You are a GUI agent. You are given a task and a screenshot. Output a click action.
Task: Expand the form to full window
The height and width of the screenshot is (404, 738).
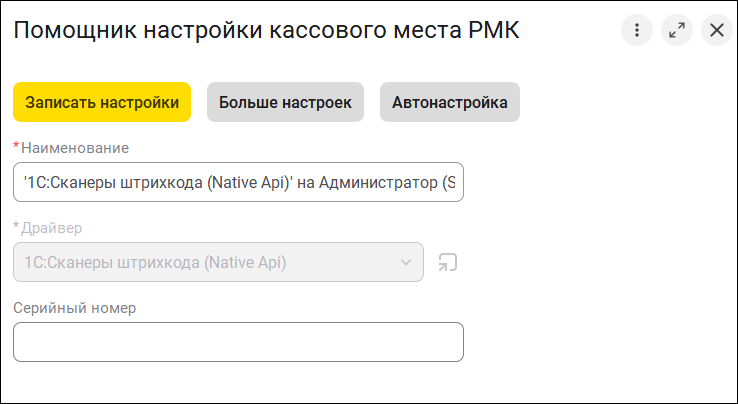677,30
